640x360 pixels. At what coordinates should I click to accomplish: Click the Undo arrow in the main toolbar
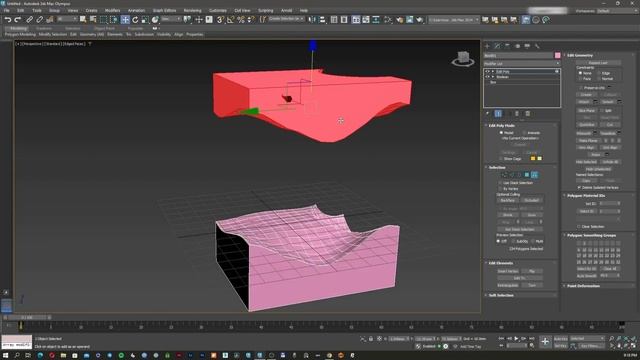[7, 20]
